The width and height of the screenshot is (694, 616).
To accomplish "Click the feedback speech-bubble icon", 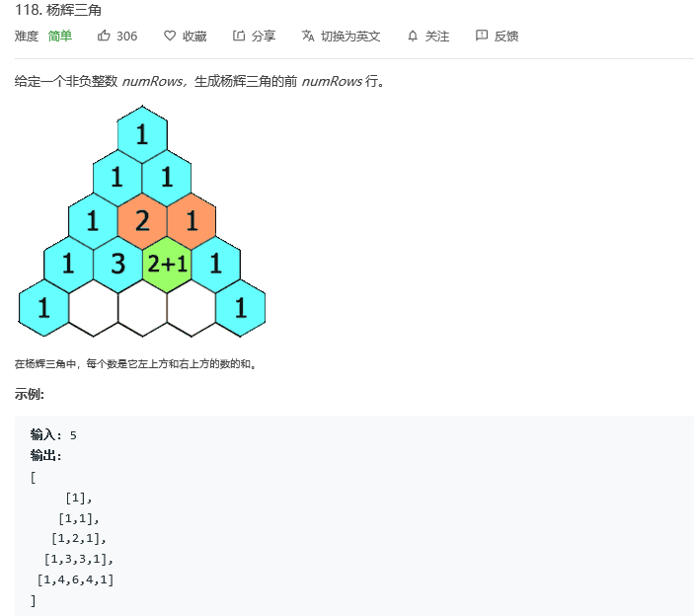I will coord(482,36).
